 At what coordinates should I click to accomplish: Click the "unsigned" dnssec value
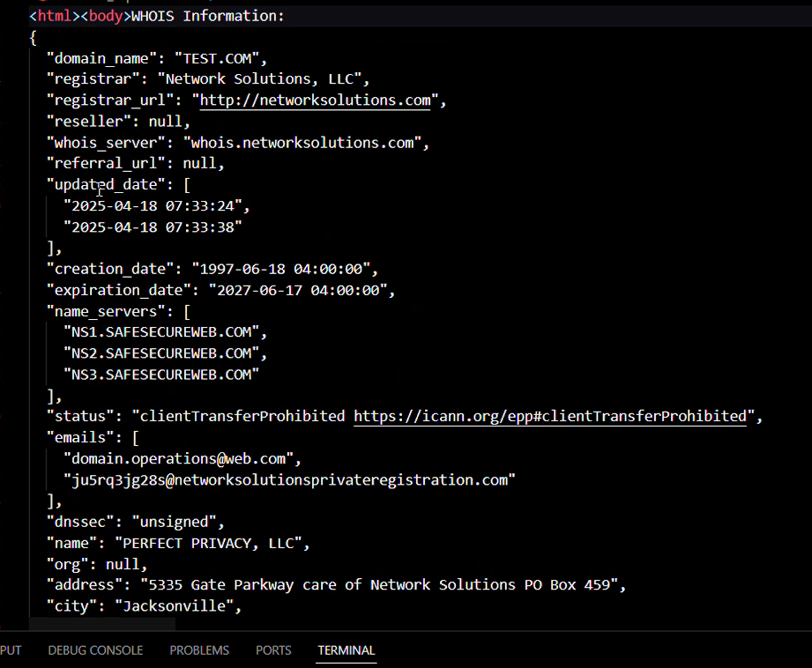[174, 522]
